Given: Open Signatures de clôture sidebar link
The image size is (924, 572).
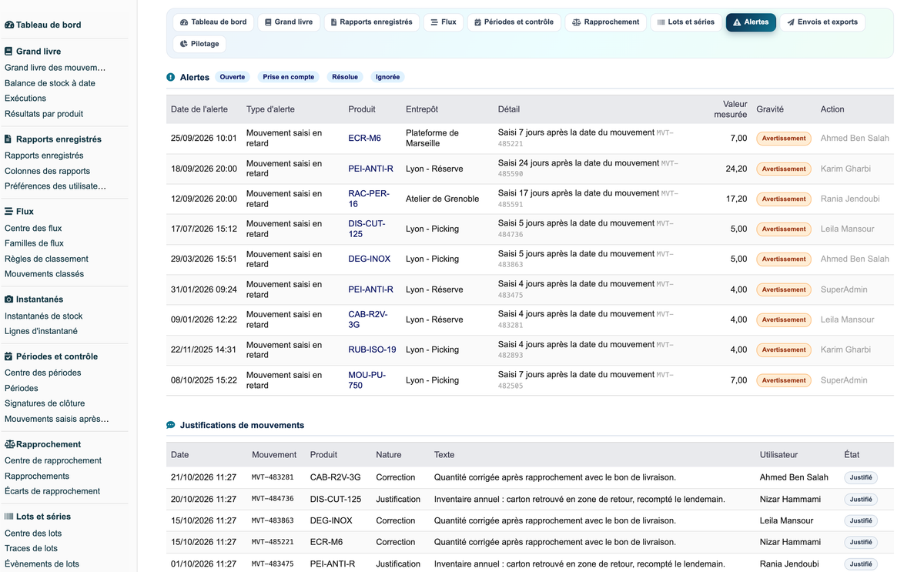Looking at the screenshot, I should (45, 403).
